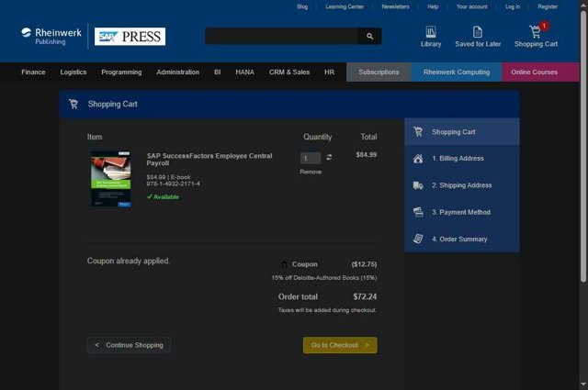The image size is (588, 390).
Task: Click the Order Summary receipt icon
Action: point(418,239)
